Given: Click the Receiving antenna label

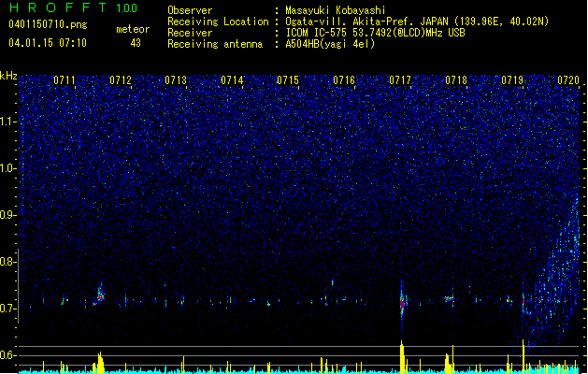Looking at the screenshot, I should tap(215, 44).
